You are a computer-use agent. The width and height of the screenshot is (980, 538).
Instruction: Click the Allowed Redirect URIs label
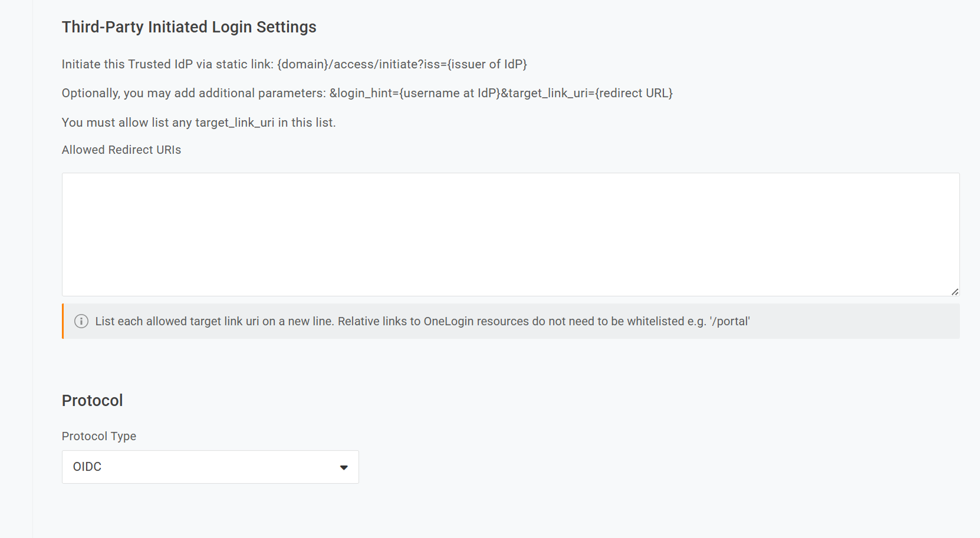click(x=121, y=150)
